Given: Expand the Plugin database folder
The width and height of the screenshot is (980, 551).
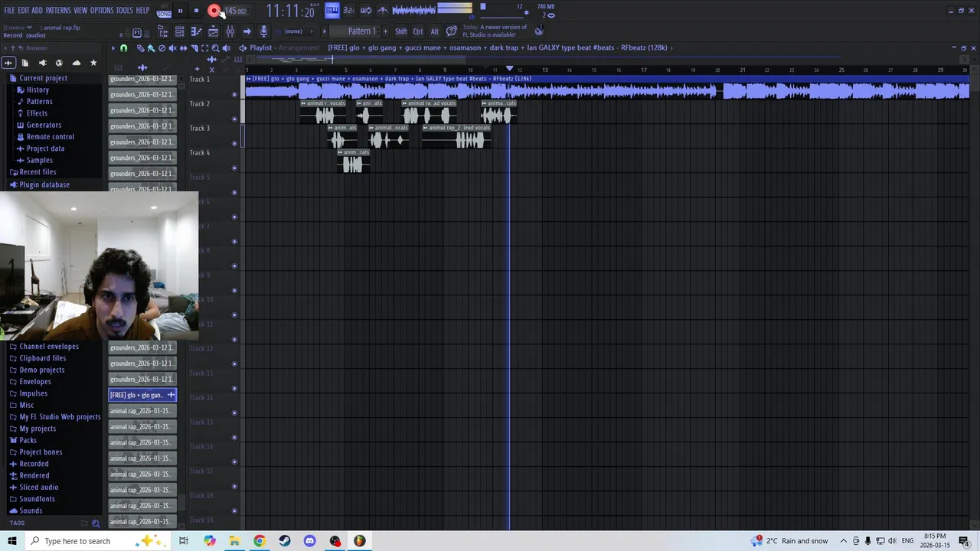Looking at the screenshot, I should (x=44, y=184).
